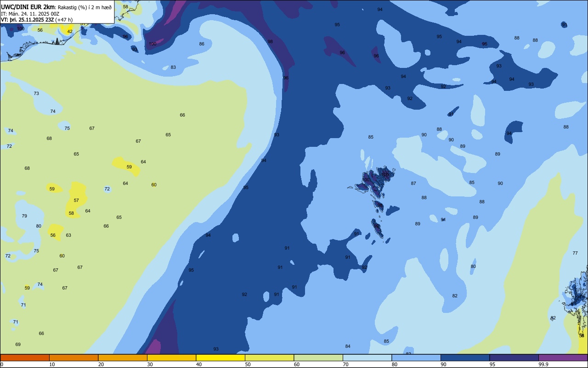
Task: Click the humidity value '63' on the map
Action: click(x=68, y=235)
